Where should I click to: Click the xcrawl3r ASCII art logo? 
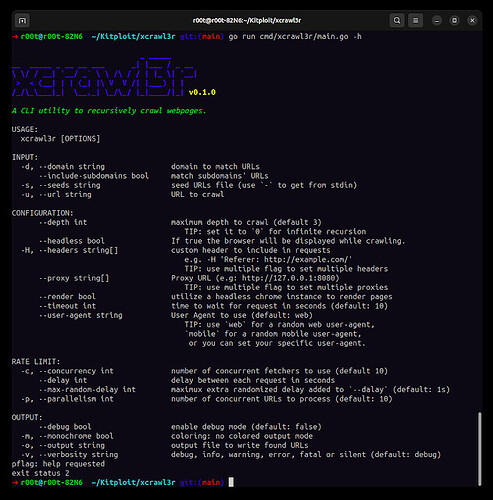point(104,77)
